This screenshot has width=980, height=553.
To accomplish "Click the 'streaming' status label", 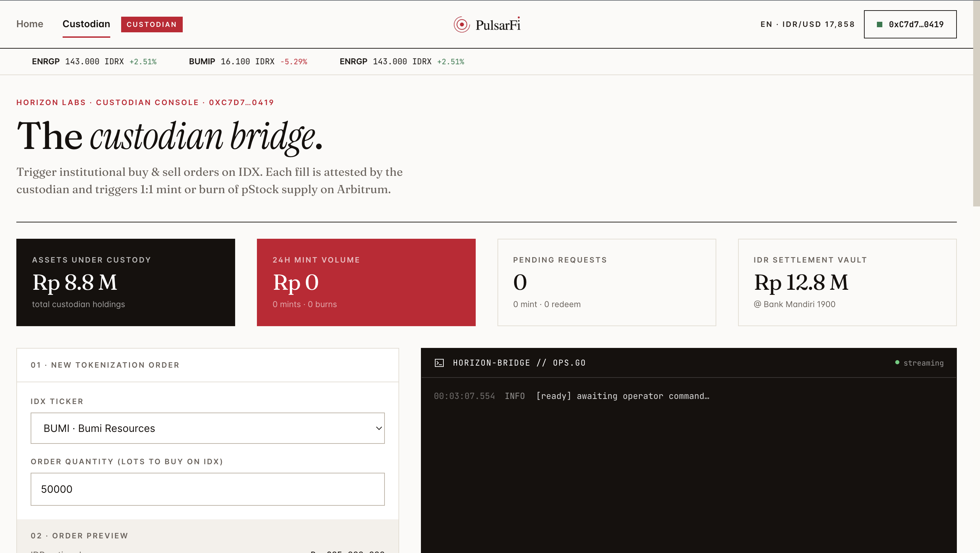I will [x=923, y=363].
